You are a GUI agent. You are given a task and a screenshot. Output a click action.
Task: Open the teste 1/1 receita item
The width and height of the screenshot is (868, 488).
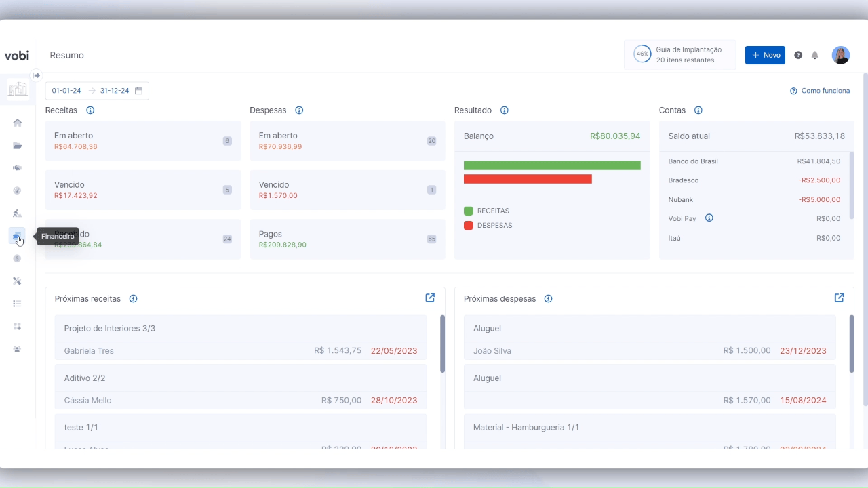tap(241, 432)
